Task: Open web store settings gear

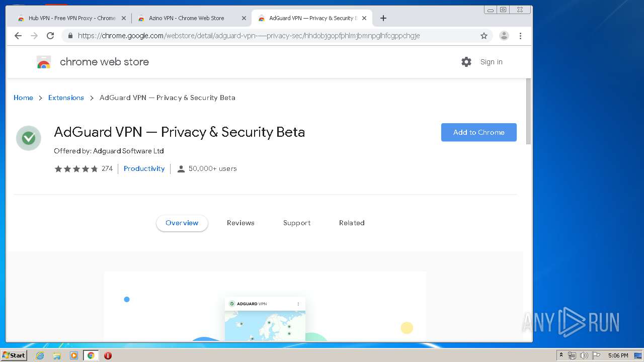Action: [x=466, y=62]
